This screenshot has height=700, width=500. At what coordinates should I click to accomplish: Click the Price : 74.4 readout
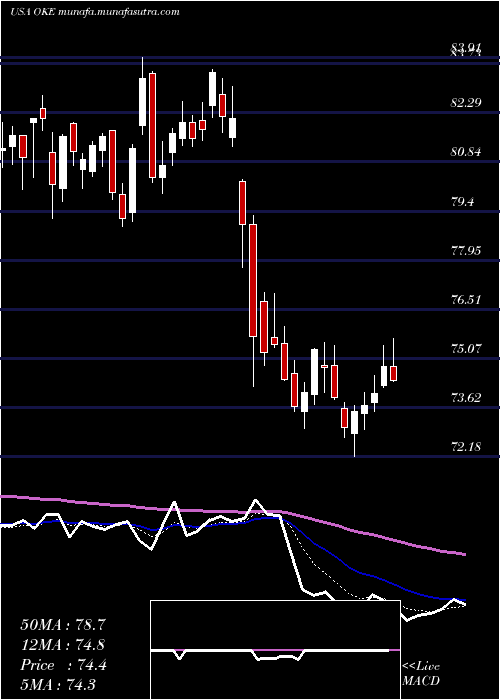pyautogui.click(x=63, y=665)
